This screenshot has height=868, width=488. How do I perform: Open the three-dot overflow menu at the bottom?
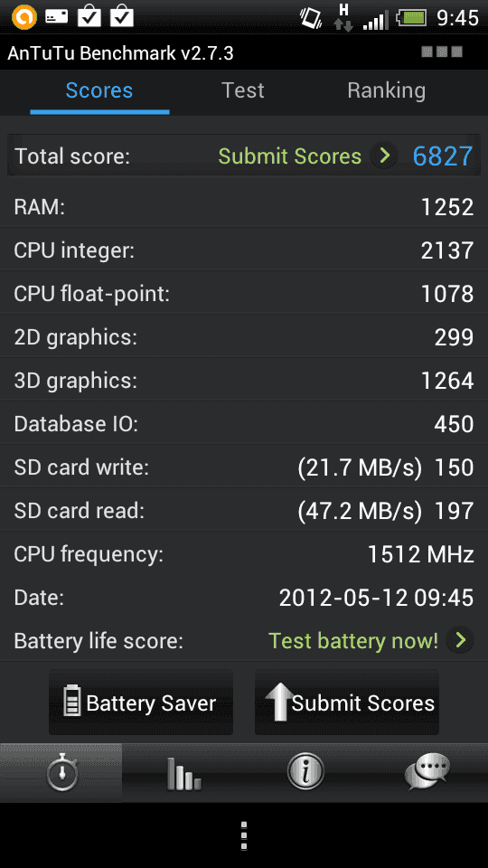coord(243,835)
